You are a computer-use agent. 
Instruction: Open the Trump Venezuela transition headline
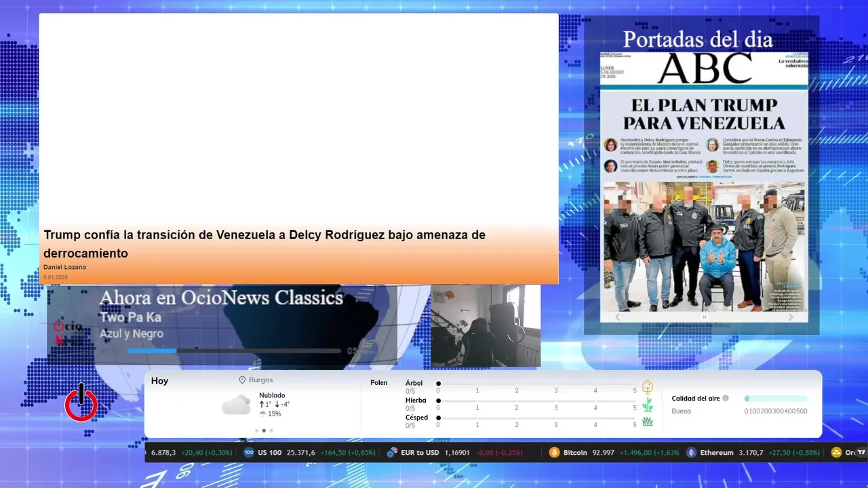pos(264,244)
